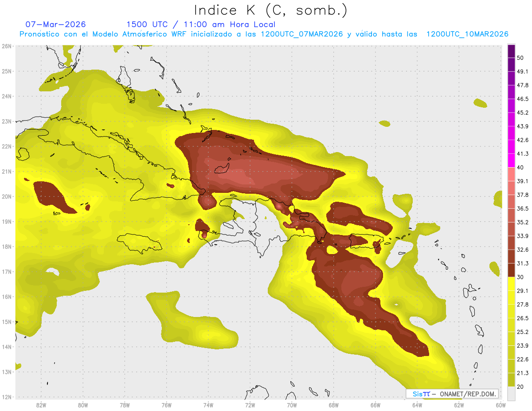This screenshot has height=411, width=532.
Task: Click the '46.5' color scale label
Action: (523, 98)
